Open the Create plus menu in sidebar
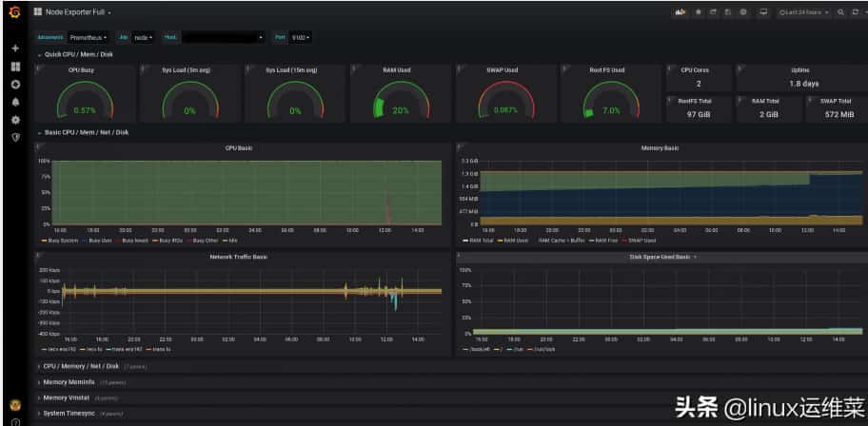Screen dimensions: 868x426 (14, 48)
